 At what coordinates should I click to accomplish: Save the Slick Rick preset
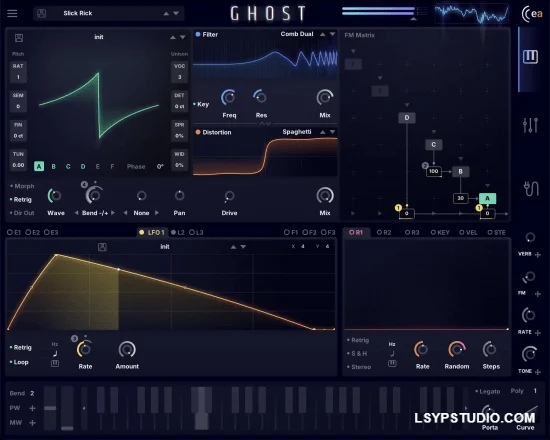41,14
